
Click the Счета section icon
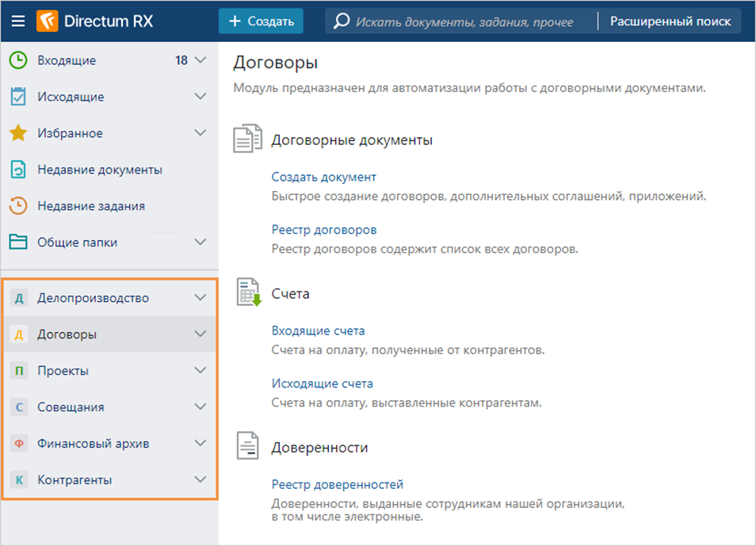coord(249,292)
